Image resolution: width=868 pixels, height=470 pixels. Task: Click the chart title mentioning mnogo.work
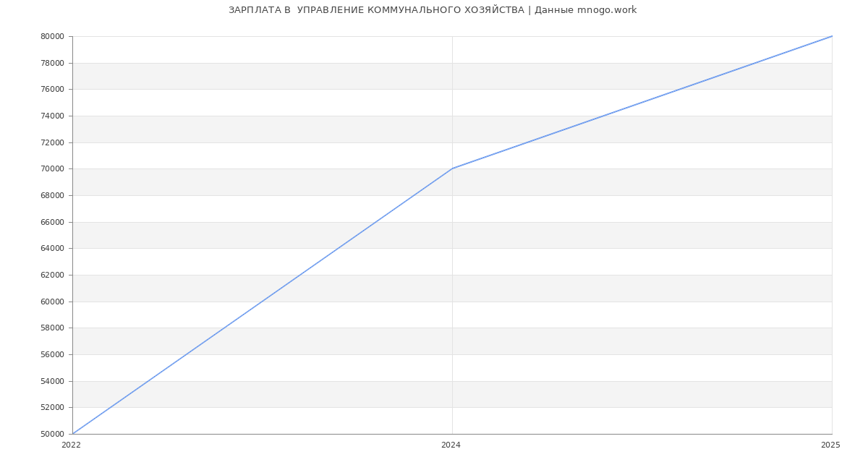pyautogui.click(x=433, y=10)
